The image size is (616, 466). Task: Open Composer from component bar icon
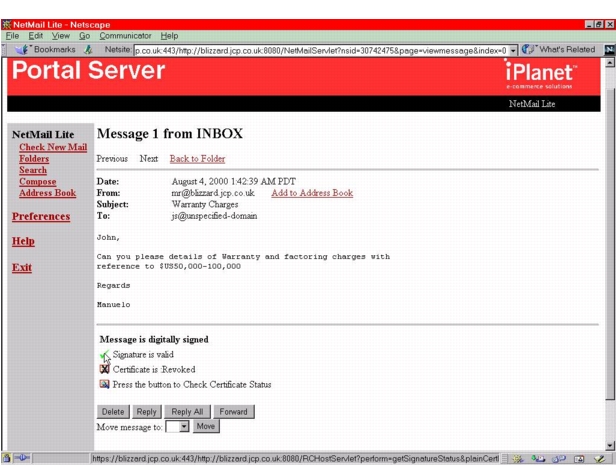pos(600,459)
